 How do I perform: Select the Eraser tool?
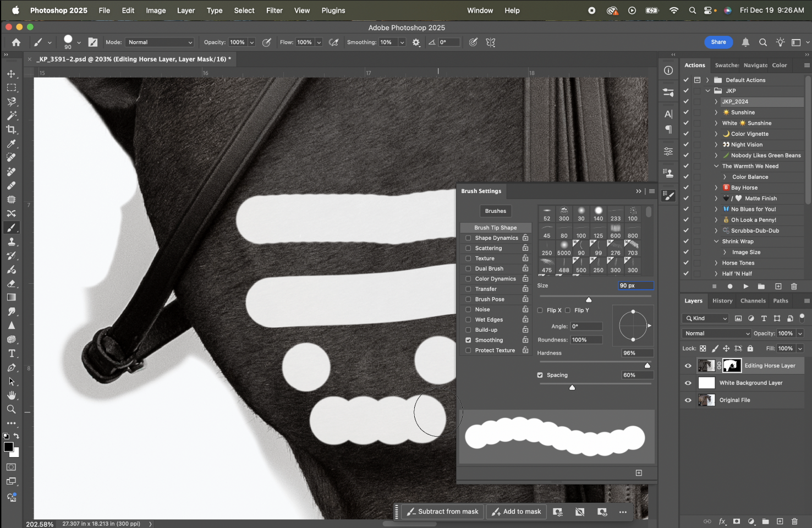(11, 284)
